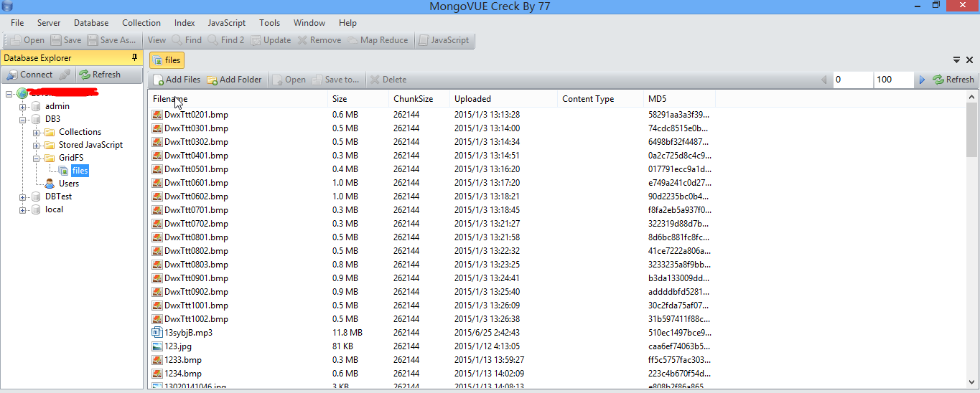
Task: Select file DwxTtt0201.bmp
Action: pyautogui.click(x=196, y=115)
